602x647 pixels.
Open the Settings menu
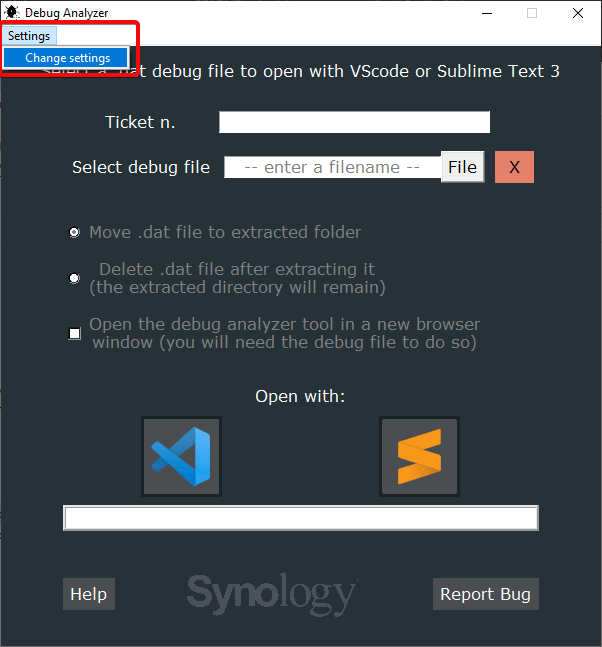(29, 36)
